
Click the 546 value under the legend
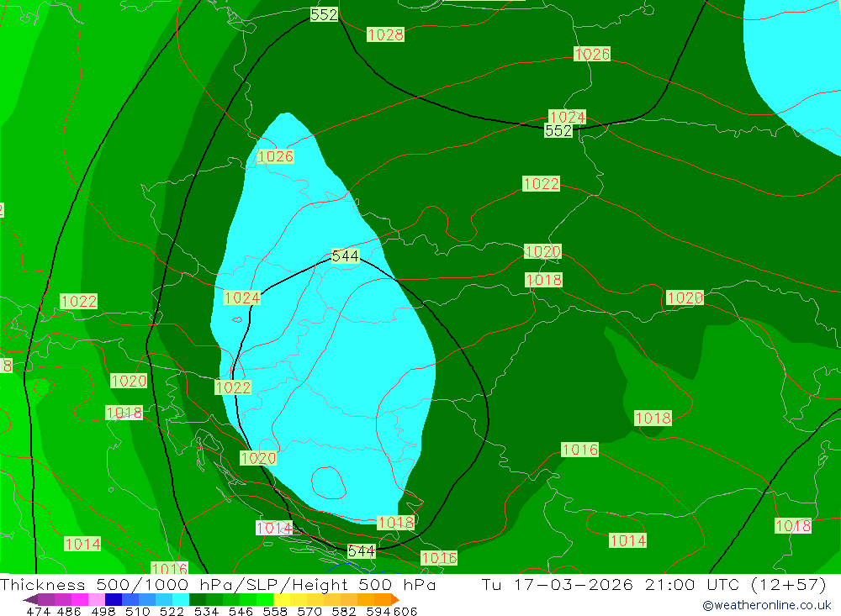(241, 612)
